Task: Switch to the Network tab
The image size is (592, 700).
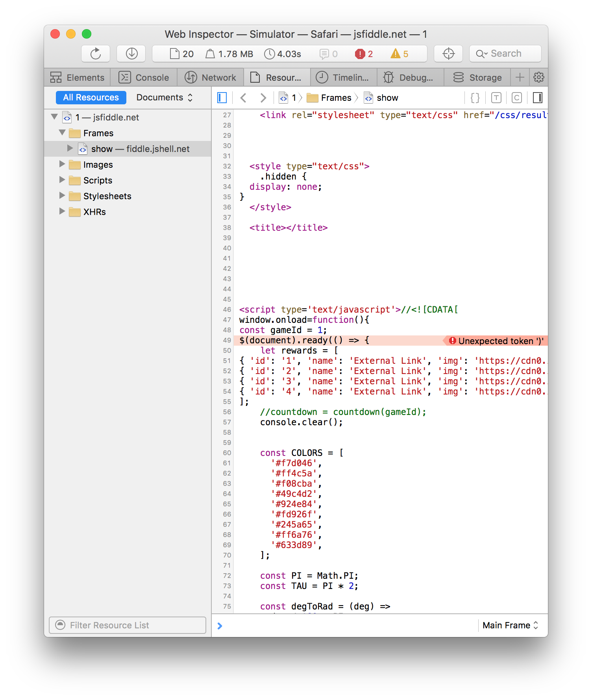Action: (211, 78)
